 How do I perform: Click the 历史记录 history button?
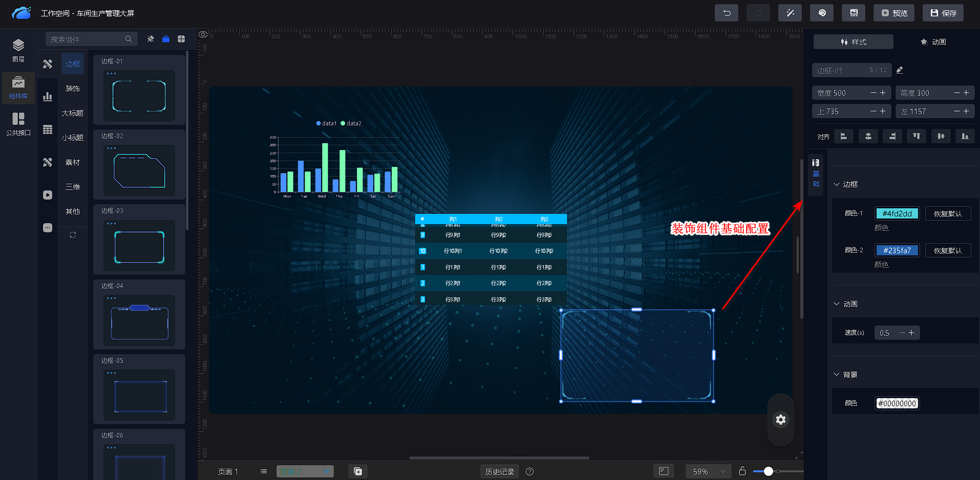pyautogui.click(x=499, y=471)
